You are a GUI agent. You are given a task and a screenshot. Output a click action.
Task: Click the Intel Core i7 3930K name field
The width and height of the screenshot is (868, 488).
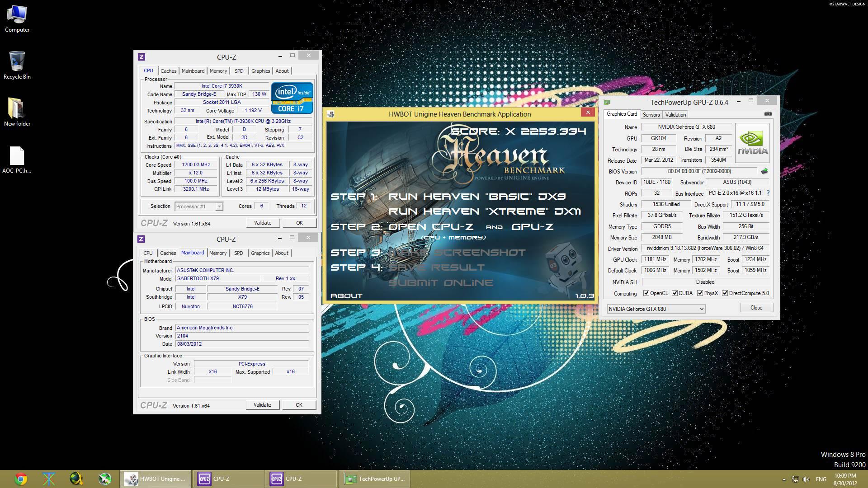tap(222, 86)
